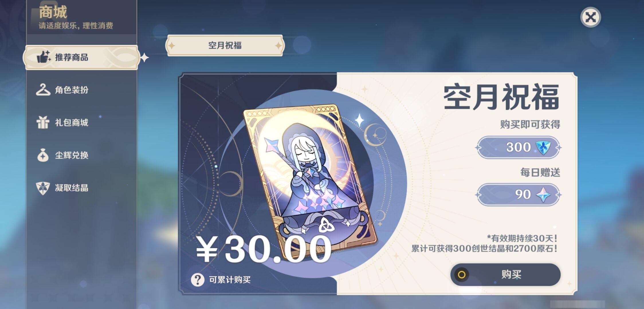Click the 可累计购买 info text
Screen dimensions: 644x309
coord(230,280)
